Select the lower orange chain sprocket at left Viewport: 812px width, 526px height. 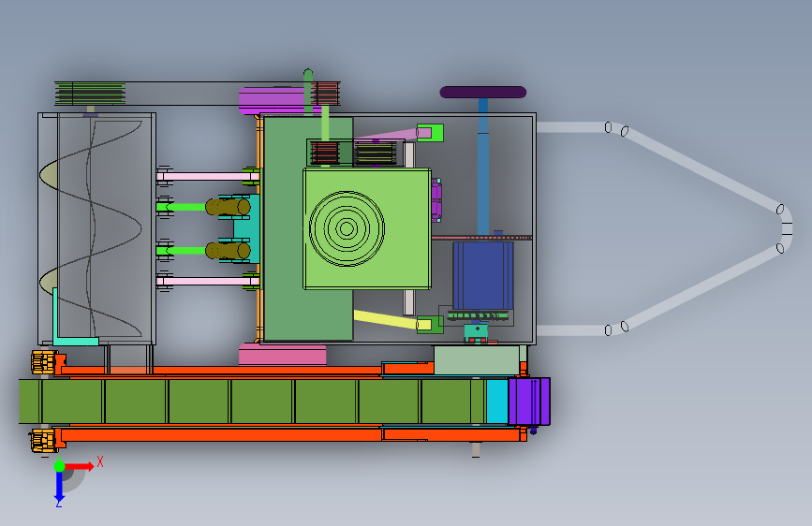tap(43, 441)
